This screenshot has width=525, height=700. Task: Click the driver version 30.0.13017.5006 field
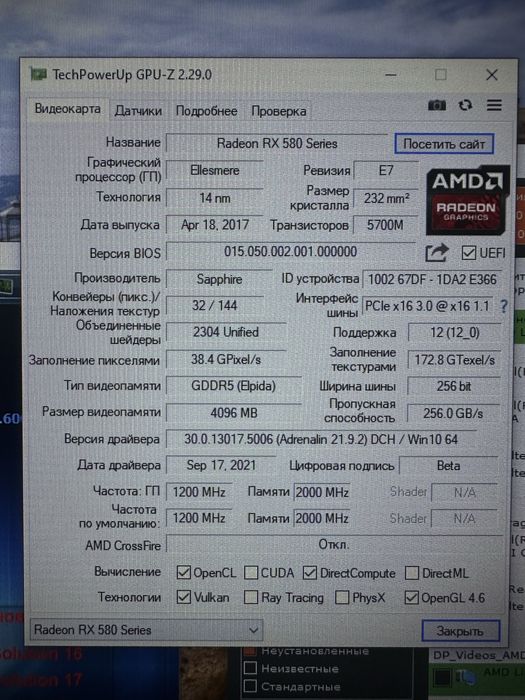pos(321,439)
